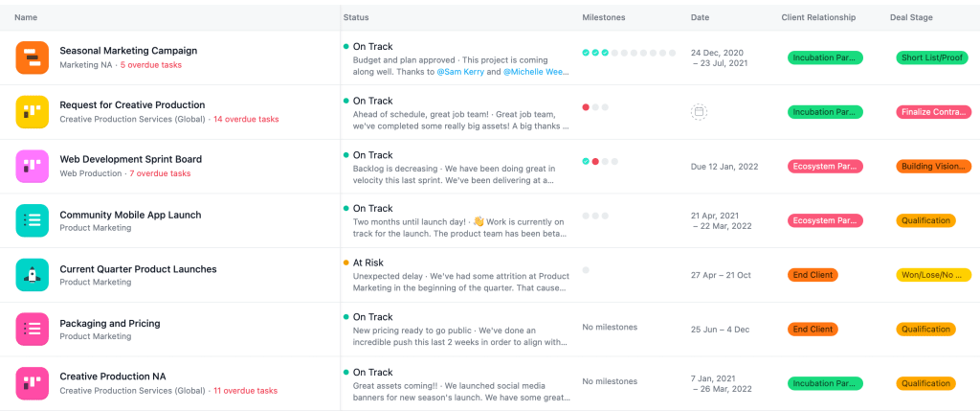Click Current Quarter Product Launches rocket icon

pyautogui.click(x=32, y=275)
